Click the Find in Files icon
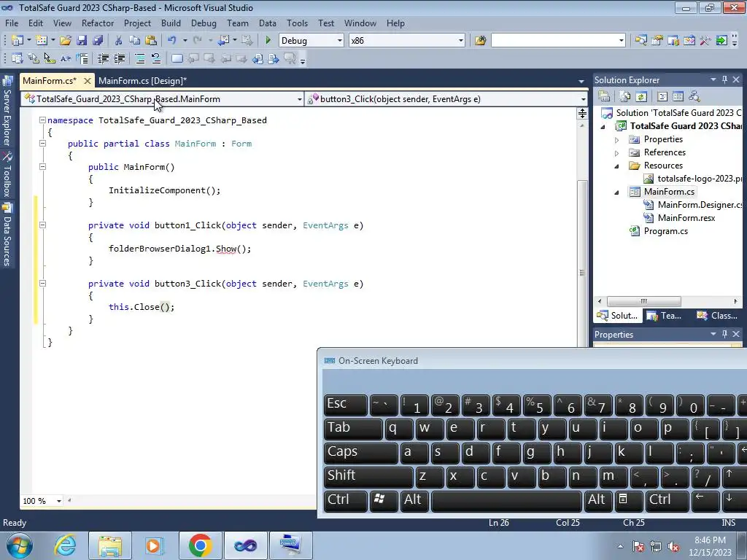This screenshot has height=560, width=747. (x=480, y=41)
